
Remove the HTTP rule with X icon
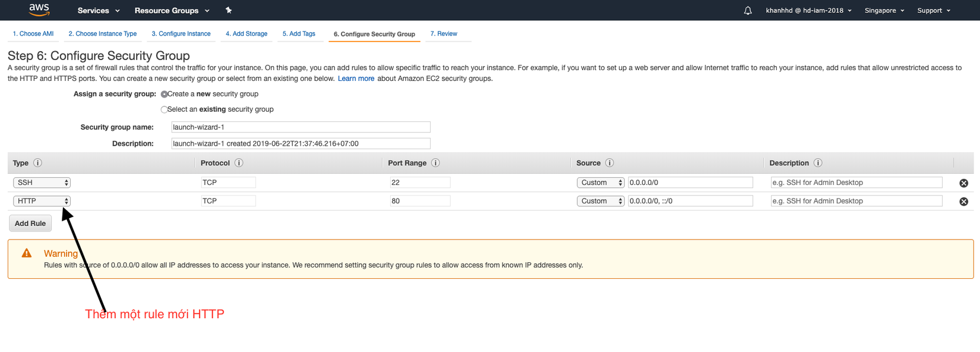(x=963, y=202)
